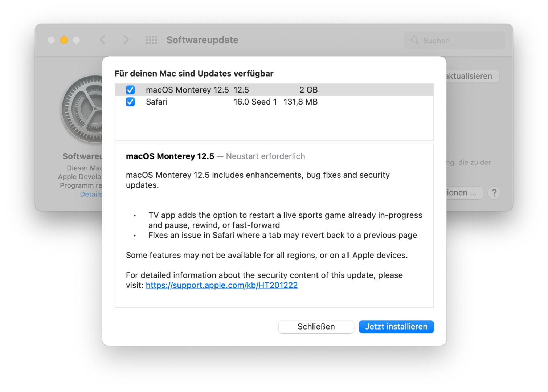
Task: Show all preferences via the grid icon
Action: pyautogui.click(x=151, y=40)
